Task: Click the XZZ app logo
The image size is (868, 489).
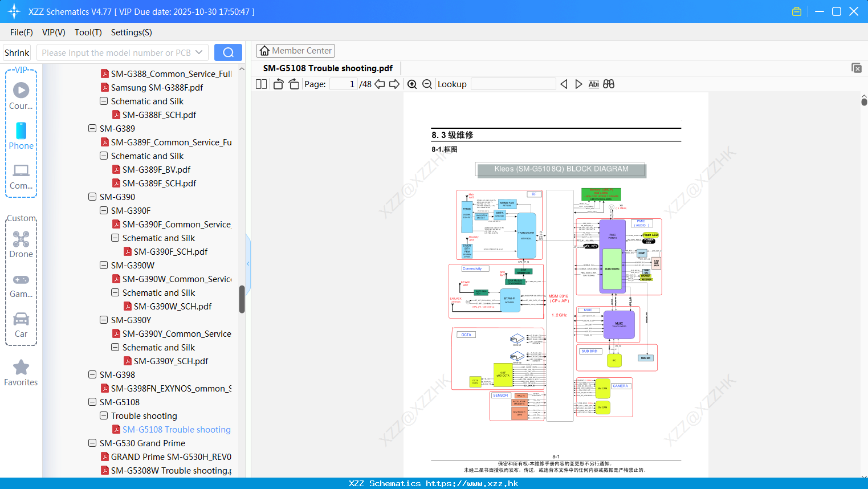Action: click(x=14, y=11)
